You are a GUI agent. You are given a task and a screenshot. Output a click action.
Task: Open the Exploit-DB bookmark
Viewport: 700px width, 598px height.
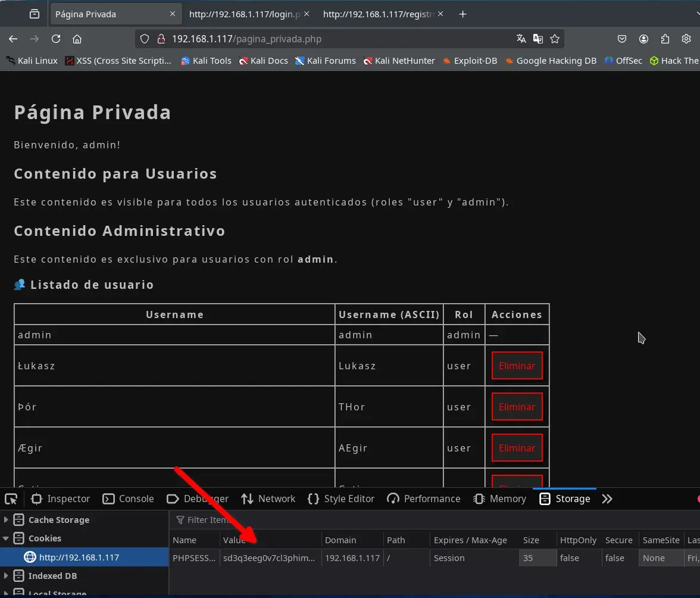pos(470,61)
